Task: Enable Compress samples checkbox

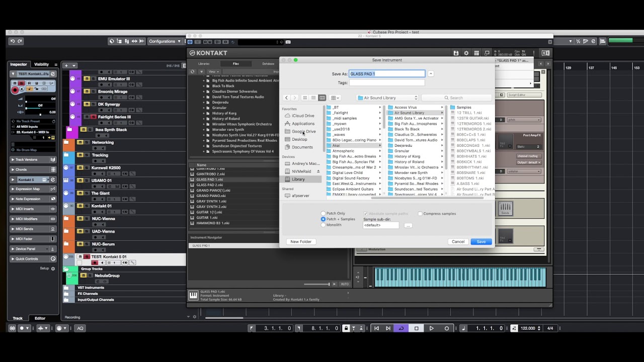Action: pos(420,214)
